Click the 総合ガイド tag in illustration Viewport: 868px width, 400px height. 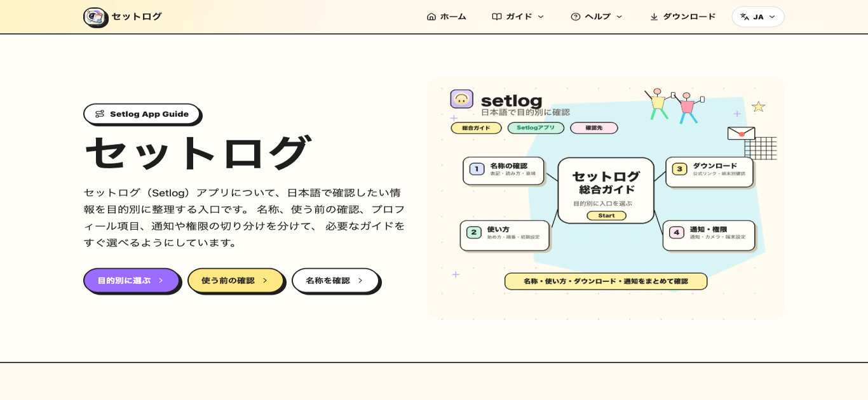[x=476, y=128]
